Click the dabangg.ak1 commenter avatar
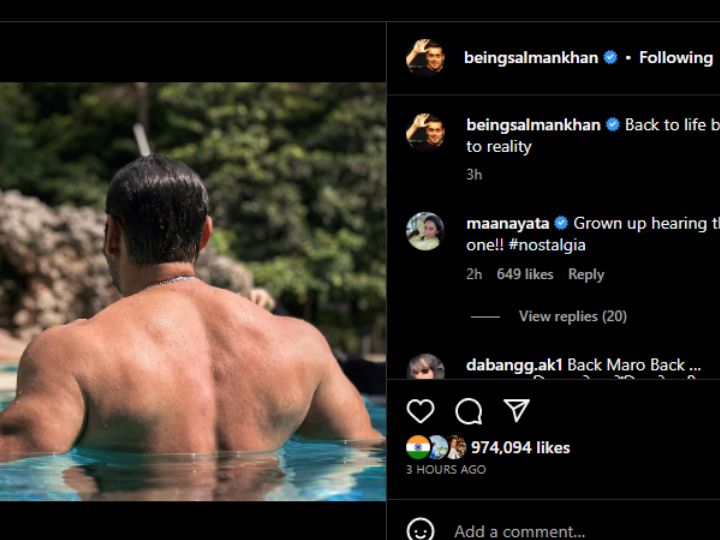This screenshot has height=540, width=720. [x=425, y=367]
